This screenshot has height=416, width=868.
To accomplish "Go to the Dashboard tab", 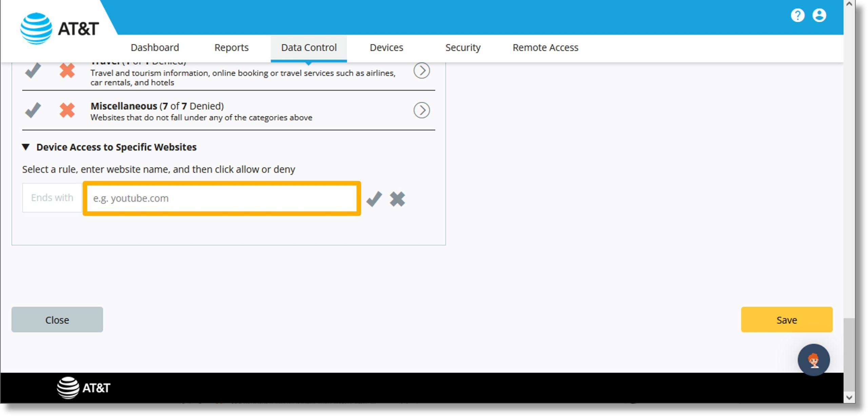I will pyautogui.click(x=155, y=47).
